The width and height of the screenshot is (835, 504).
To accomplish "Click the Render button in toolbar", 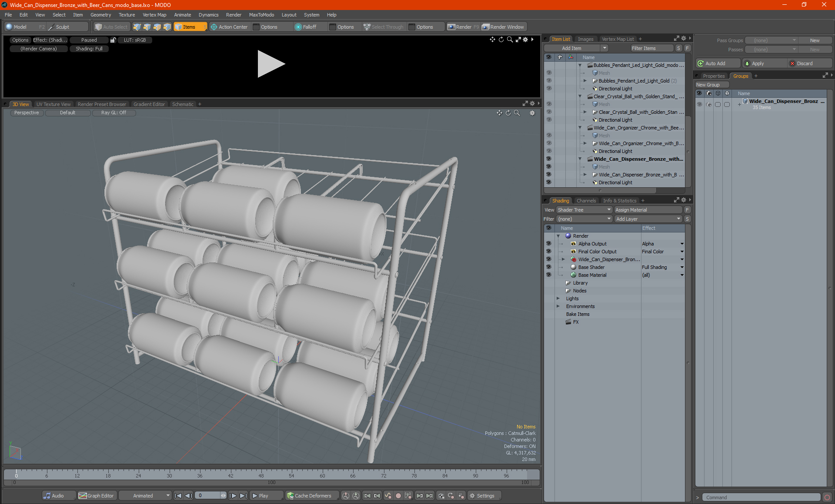I will 464,26.
